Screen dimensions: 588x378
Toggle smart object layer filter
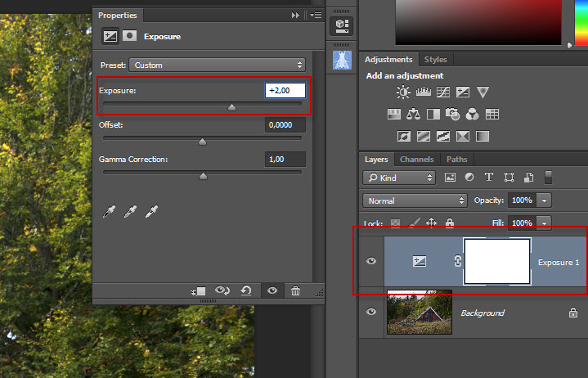[529, 177]
